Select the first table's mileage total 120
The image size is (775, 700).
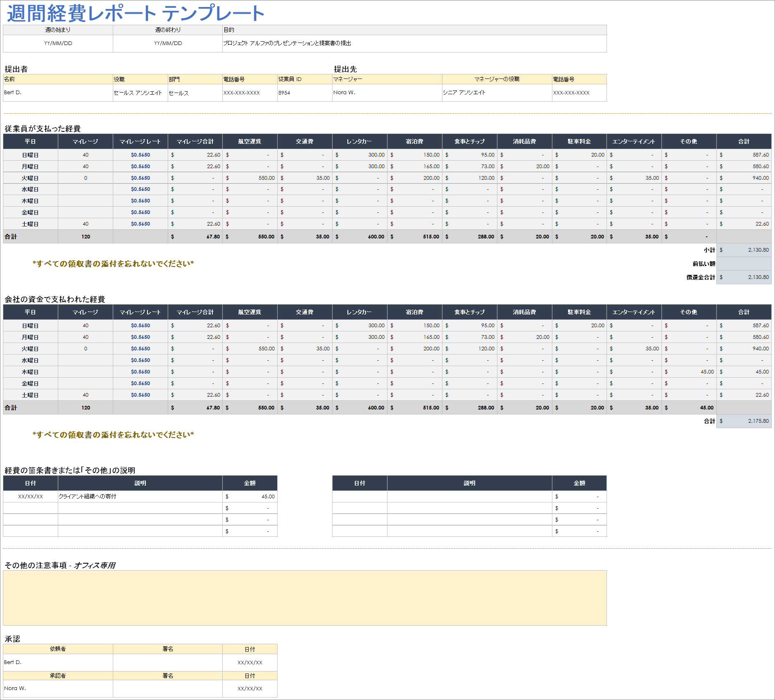tap(86, 237)
